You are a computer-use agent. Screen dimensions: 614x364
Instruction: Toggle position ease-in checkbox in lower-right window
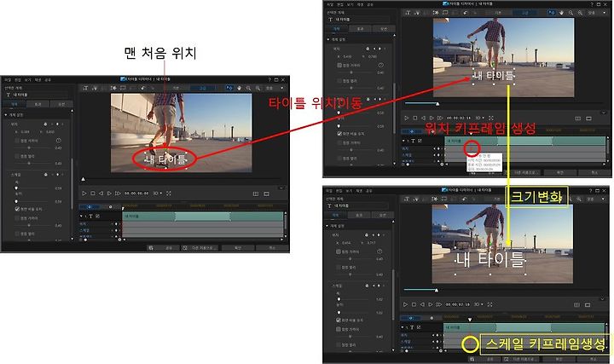(339, 251)
